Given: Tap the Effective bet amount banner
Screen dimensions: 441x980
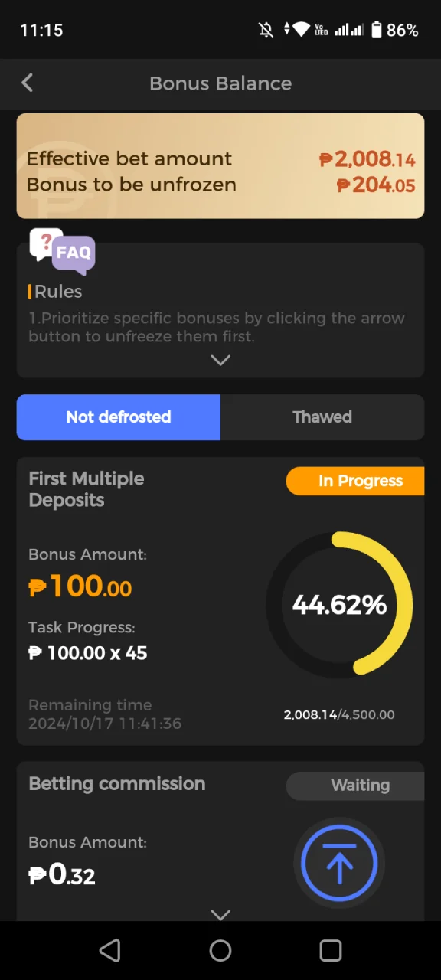Looking at the screenshot, I should (x=220, y=166).
